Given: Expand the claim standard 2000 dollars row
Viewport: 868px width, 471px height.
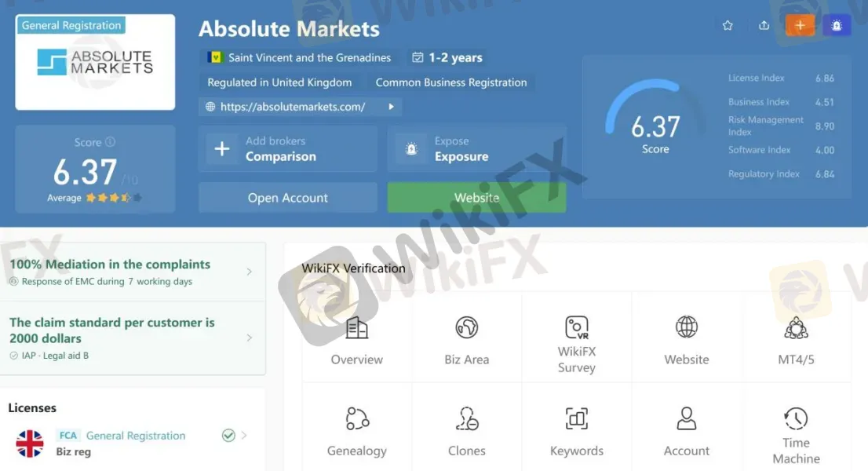Looking at the screenshot, I should coord(133,338).
